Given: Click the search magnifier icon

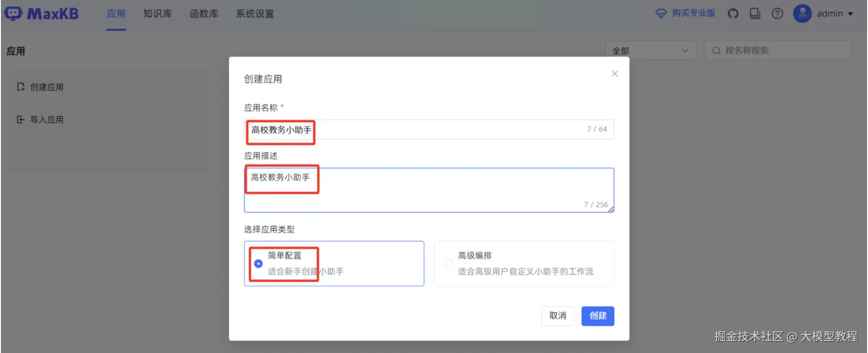Looking at the screenshot, I should click(x=716, y=51).
